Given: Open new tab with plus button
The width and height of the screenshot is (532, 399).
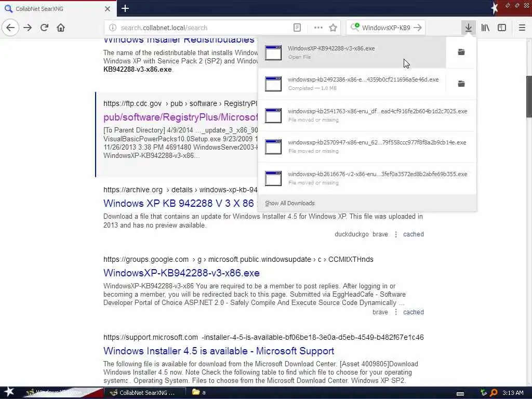Looking at the screenshot, I should click(125, 8).
